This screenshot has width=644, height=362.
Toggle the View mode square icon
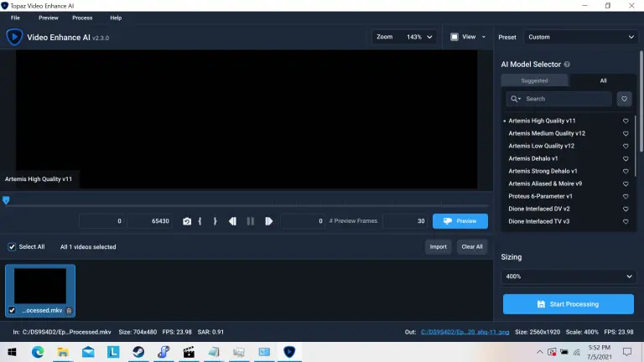[454, 37]
